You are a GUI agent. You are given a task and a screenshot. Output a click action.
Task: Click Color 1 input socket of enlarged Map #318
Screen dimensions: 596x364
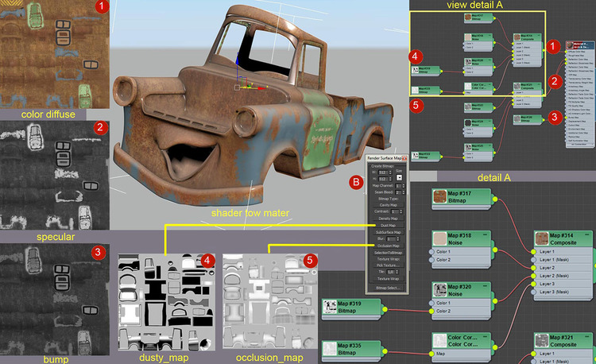pos(432,252)
